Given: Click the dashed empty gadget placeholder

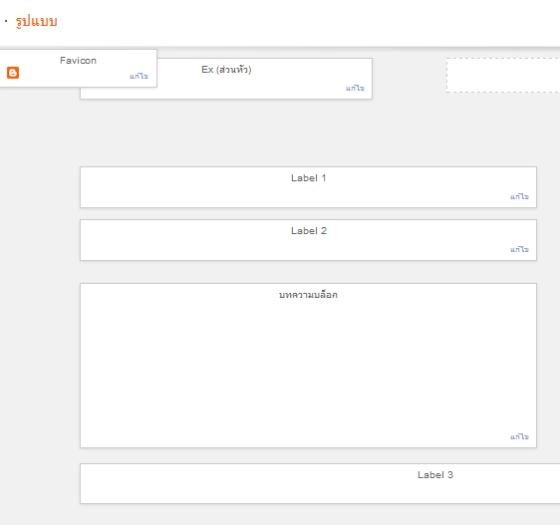Looking at the screenshot, I should 503,75.
